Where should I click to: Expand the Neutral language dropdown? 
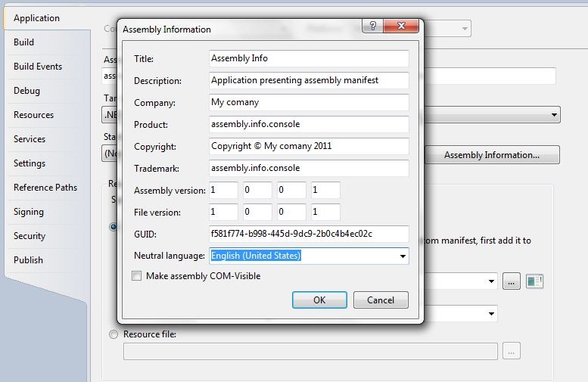tap(403, 256)
